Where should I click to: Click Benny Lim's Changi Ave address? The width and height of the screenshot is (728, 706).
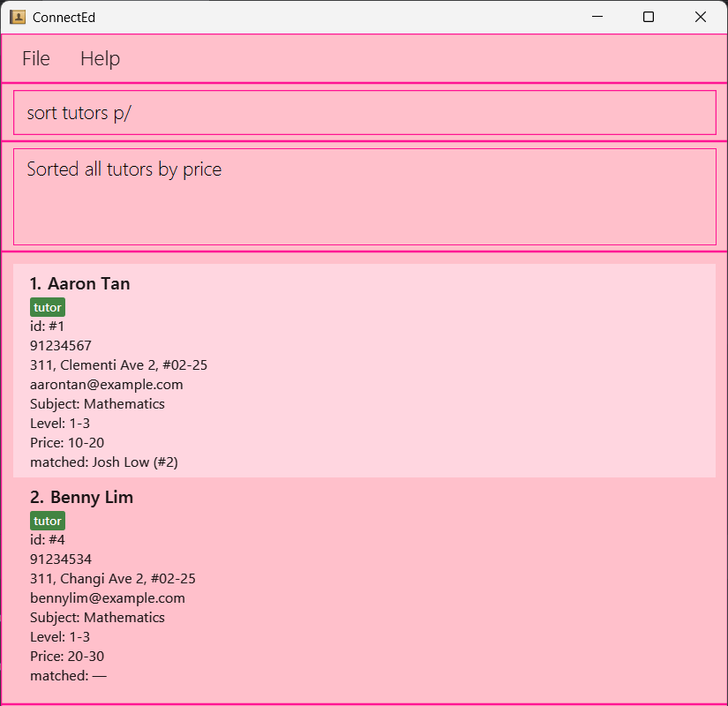(113, 579)
